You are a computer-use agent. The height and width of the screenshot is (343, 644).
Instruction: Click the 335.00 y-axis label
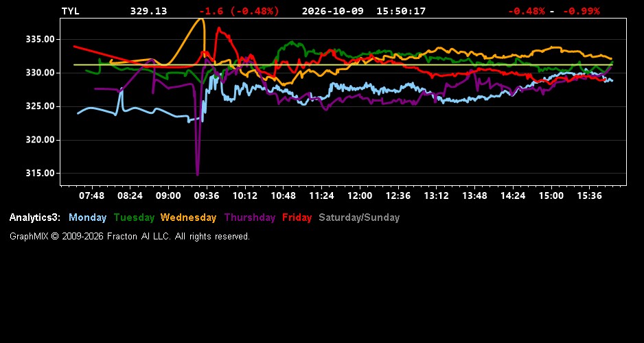coord(41,39)
